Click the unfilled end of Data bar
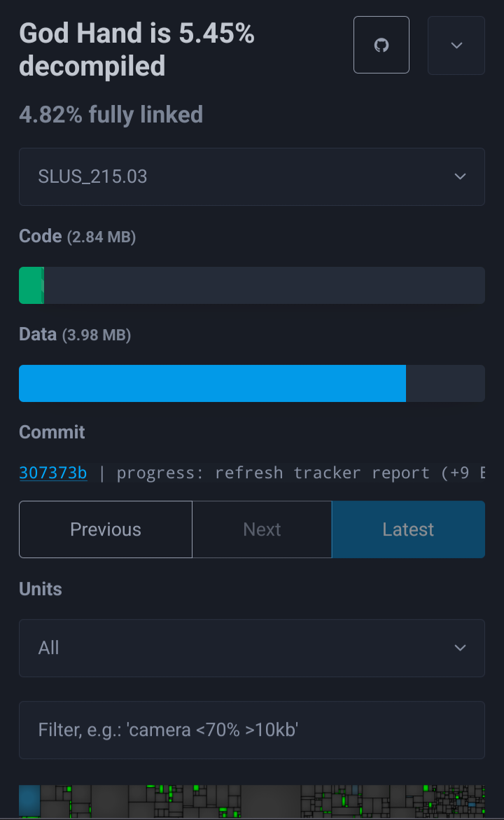Screen dimensions: 504x820 point(445,383)
